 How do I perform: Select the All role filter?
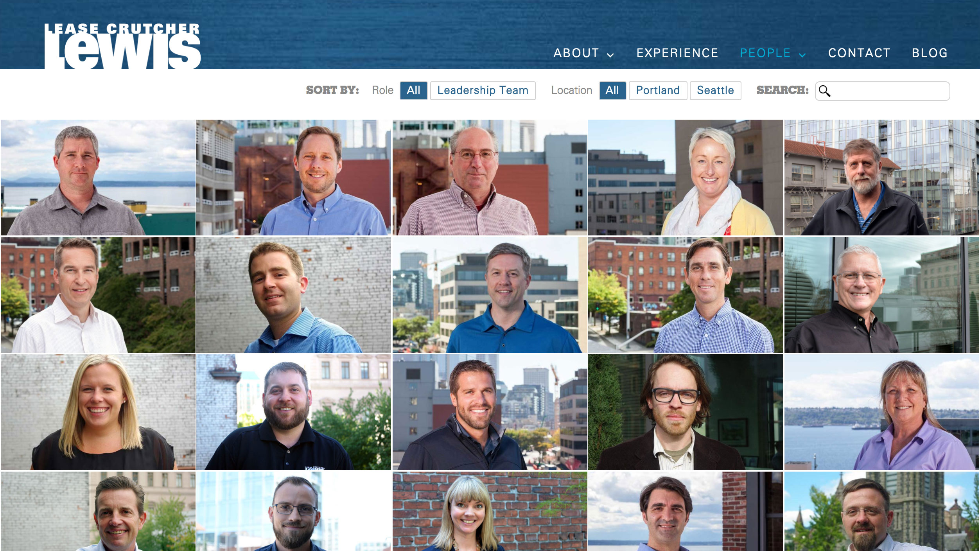pyautogui.click(x=413, y=90)
